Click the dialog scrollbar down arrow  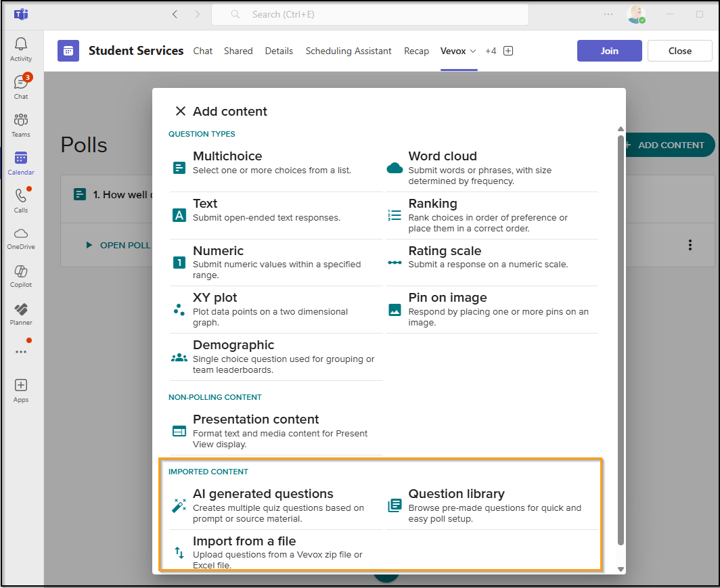(621, 569)
